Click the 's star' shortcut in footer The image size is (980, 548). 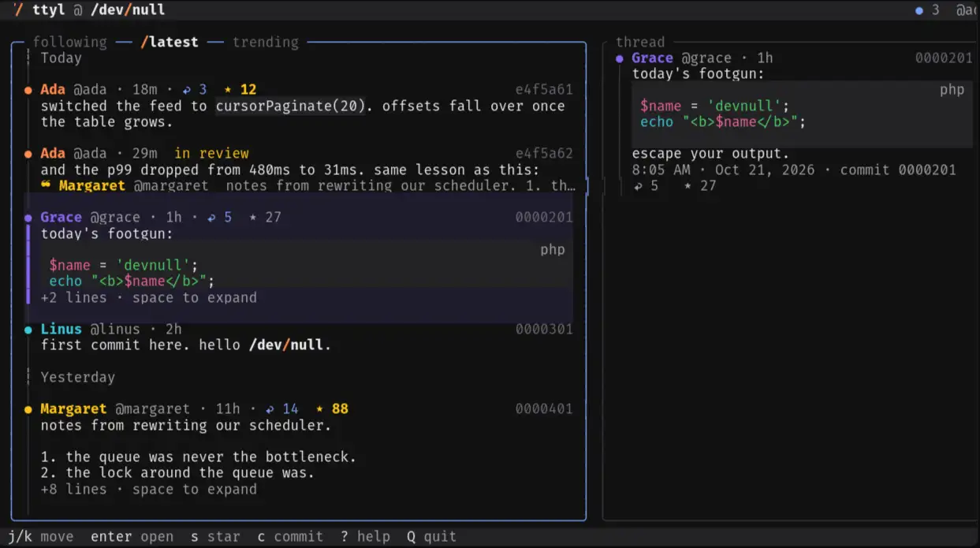215,537
